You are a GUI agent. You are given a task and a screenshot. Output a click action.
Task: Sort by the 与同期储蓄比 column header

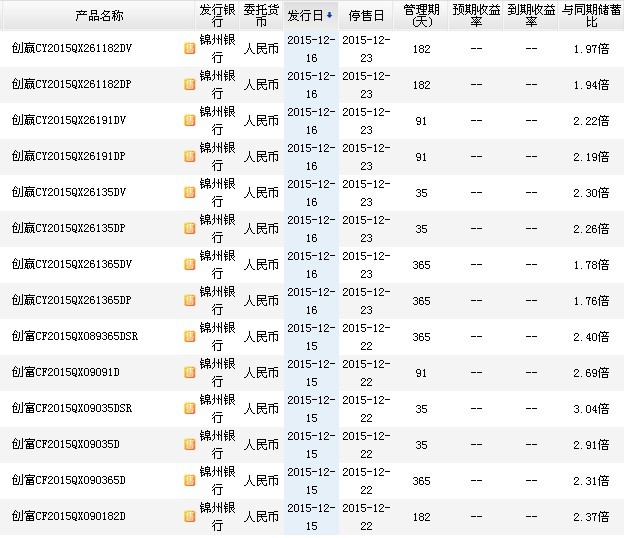coord(591,16)
